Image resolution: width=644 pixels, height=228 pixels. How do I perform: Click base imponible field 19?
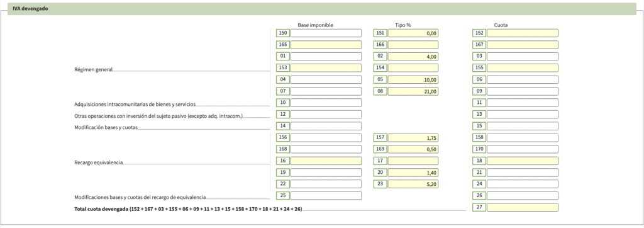click(326, 173)
